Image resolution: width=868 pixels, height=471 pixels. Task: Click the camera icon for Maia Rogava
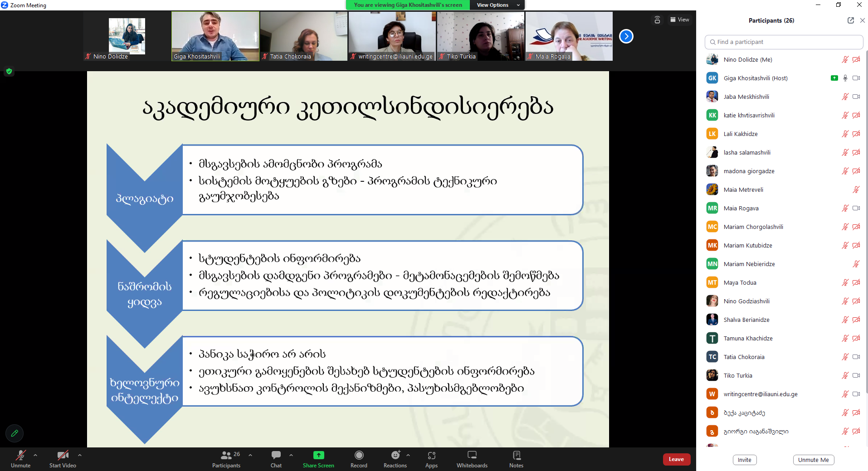click(x=856, y=208)
